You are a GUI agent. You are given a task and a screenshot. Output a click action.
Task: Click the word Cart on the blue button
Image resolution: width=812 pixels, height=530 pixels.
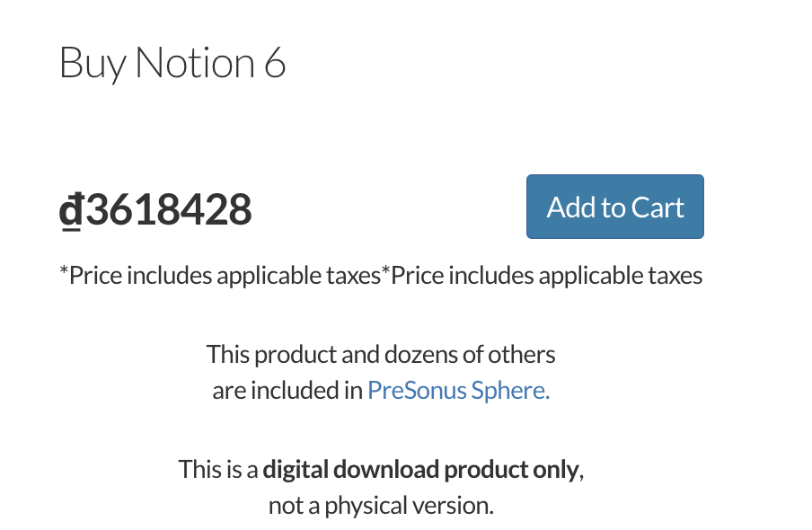(658, 208)
